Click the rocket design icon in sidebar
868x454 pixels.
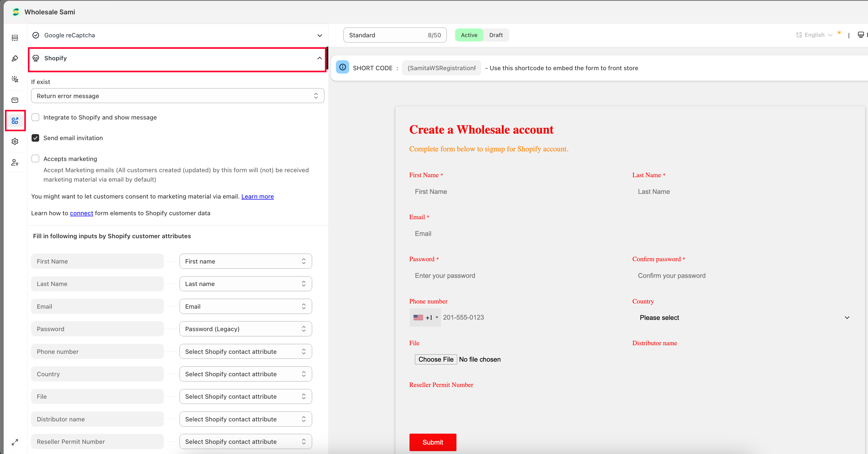[x=15, y=59]
